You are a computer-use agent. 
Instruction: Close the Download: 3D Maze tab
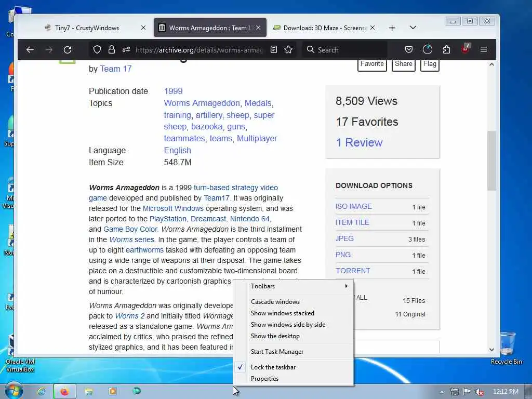click(373, 28)
